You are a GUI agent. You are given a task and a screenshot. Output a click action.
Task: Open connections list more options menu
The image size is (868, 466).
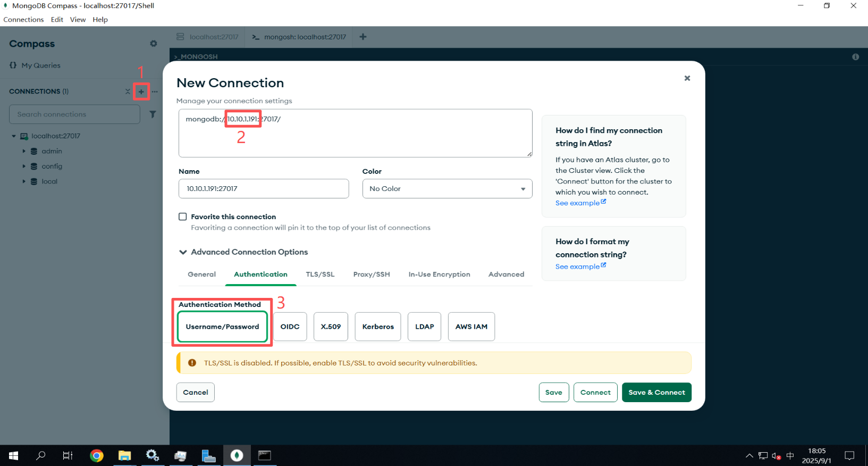(155, 91)
